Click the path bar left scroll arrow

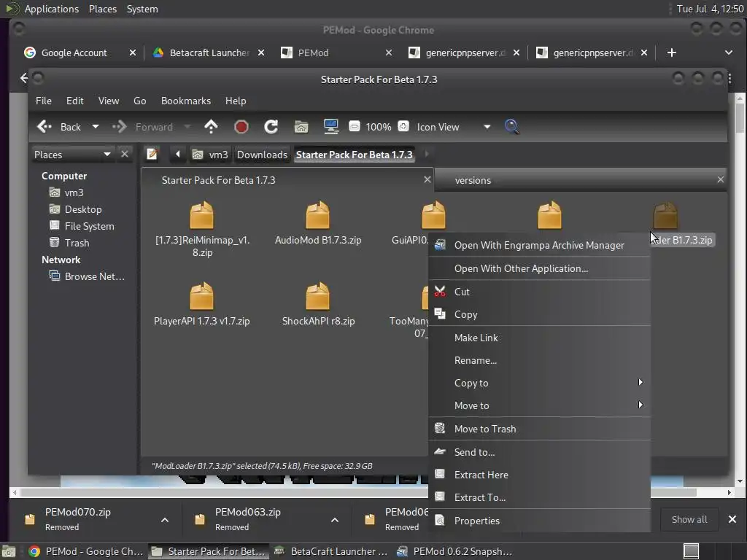[x=178, y=154]
